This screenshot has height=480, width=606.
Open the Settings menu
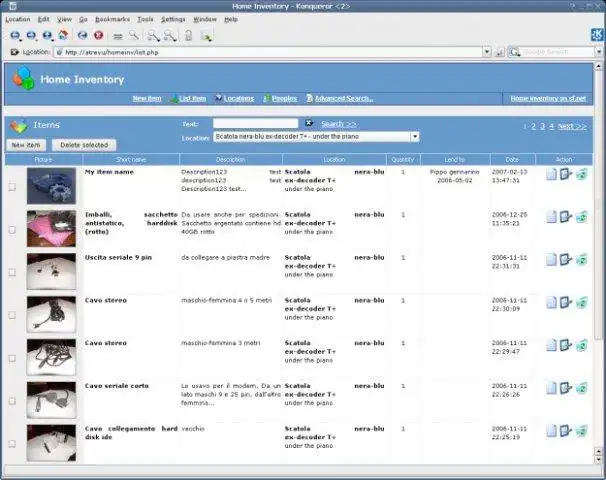coord(173,19)
